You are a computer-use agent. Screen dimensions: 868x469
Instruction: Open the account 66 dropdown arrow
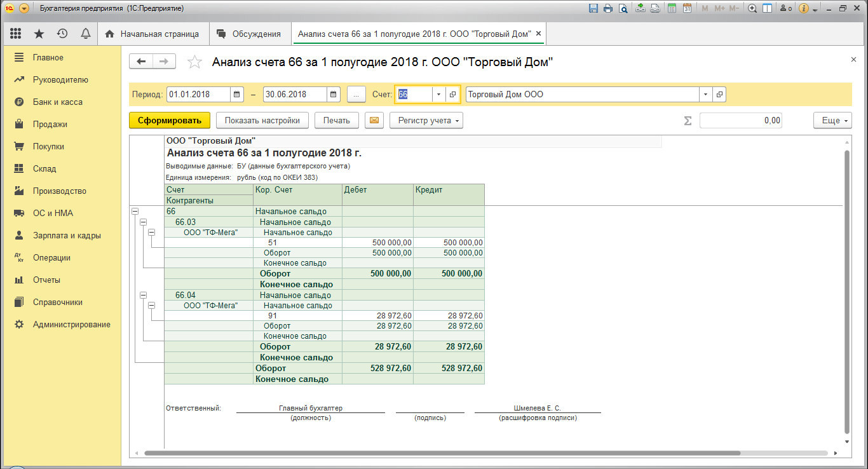click(438, 94)
